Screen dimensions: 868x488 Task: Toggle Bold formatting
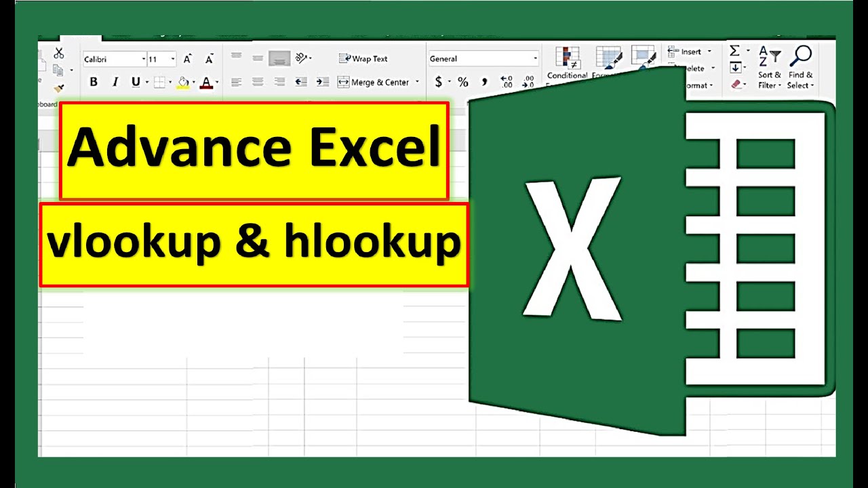coord(94,82)
